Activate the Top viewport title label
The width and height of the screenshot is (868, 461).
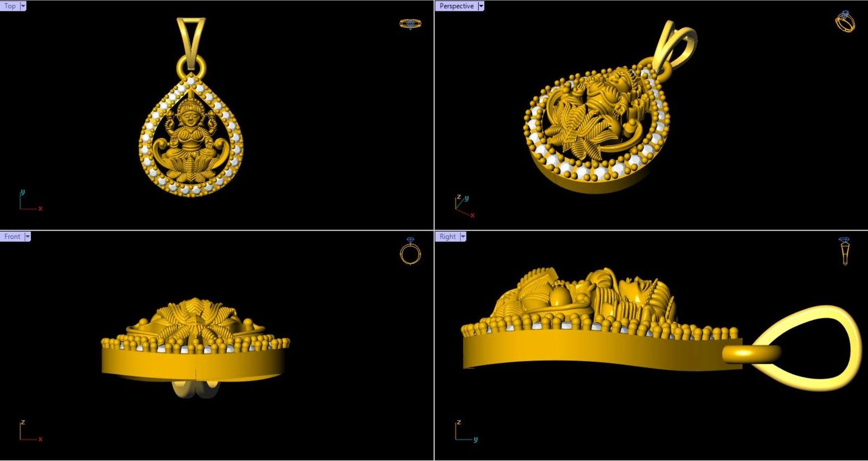[10, 6]
